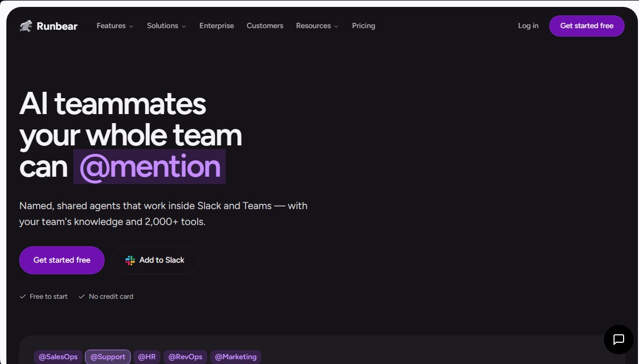The width and height of the screenshot is (639, 364).
Task: Select the @HR tab
Action: (x=147, y=357)
